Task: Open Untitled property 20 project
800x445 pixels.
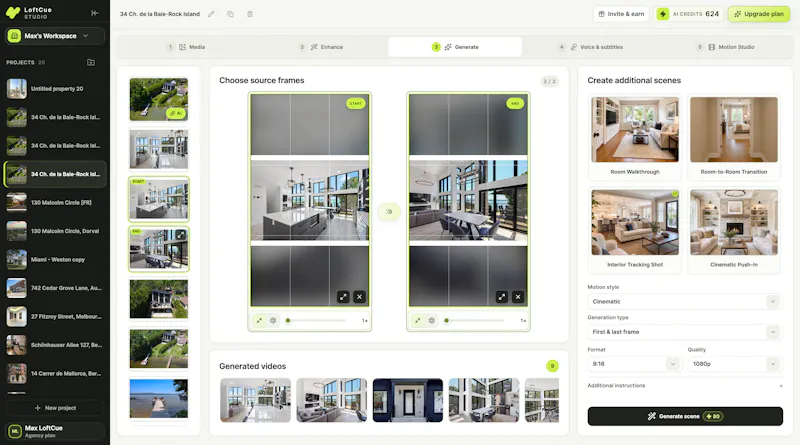Action: point(55,89)
